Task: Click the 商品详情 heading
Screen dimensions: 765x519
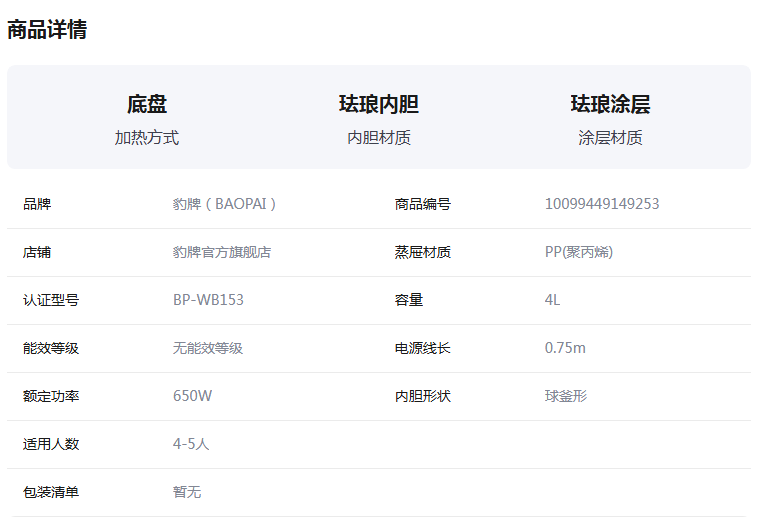Action: tap(47, 29)
